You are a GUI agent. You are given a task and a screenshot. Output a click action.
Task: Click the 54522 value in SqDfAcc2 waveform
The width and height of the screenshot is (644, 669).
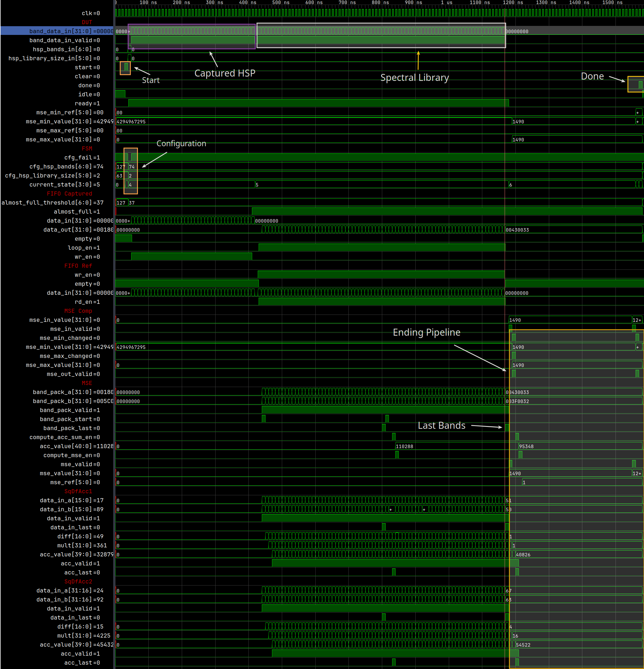pos(523,645)
